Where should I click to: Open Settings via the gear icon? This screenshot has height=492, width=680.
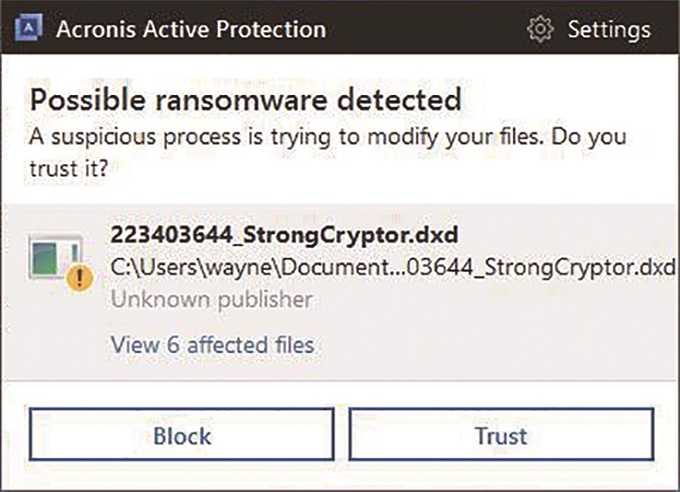pyautogui.click(x=540, y=29)
